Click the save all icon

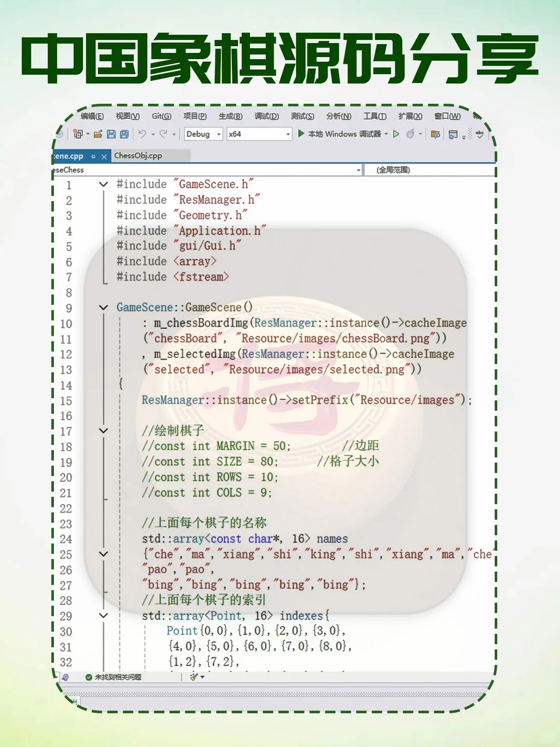point(124,134)
